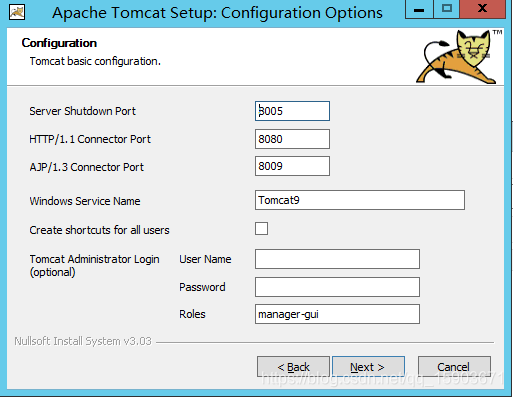The width and height of the screenshot is (513, 397).
Task: Click the 'Create shortcuts for all users' label
Action: [x=99, y=230]
